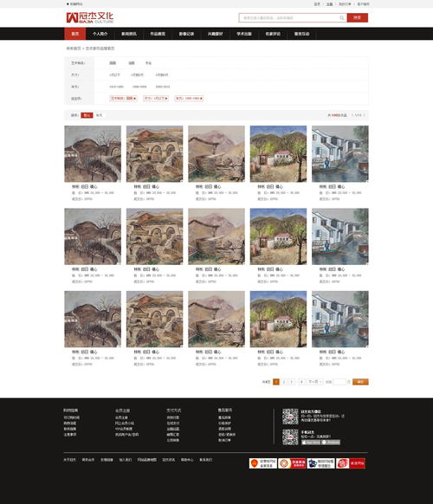Click the customer service link top right

click(x=363, y=4)
